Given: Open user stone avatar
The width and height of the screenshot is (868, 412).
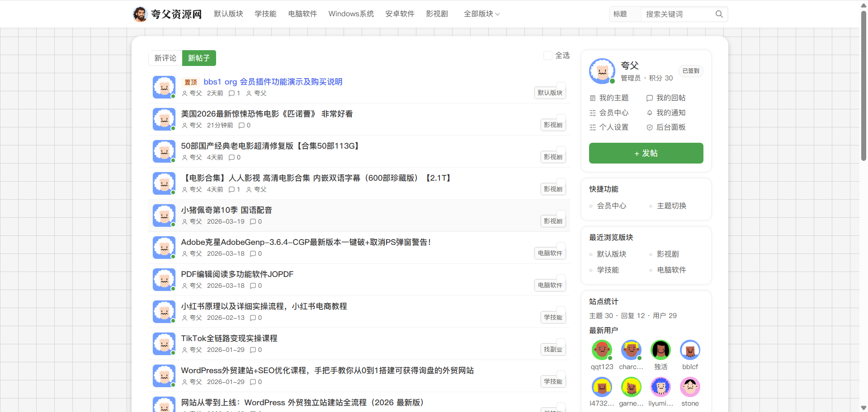Looking at the screenshot, I should click(x=690, y=387).
